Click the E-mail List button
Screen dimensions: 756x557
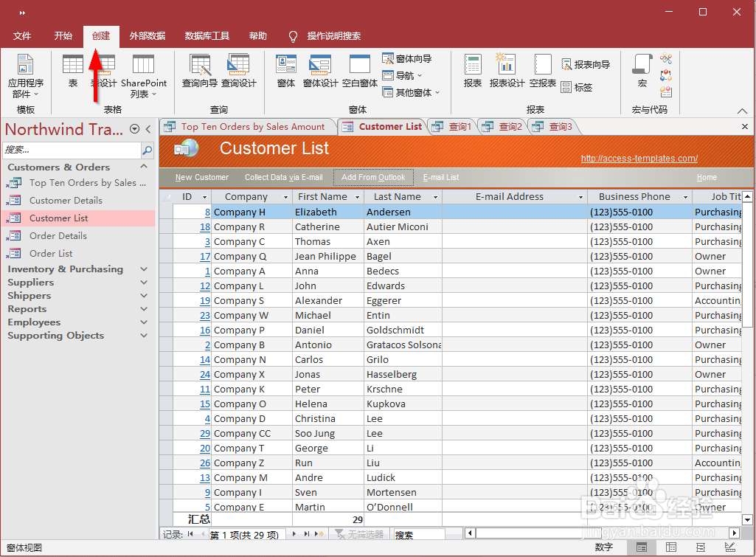(x=441, y=178)
